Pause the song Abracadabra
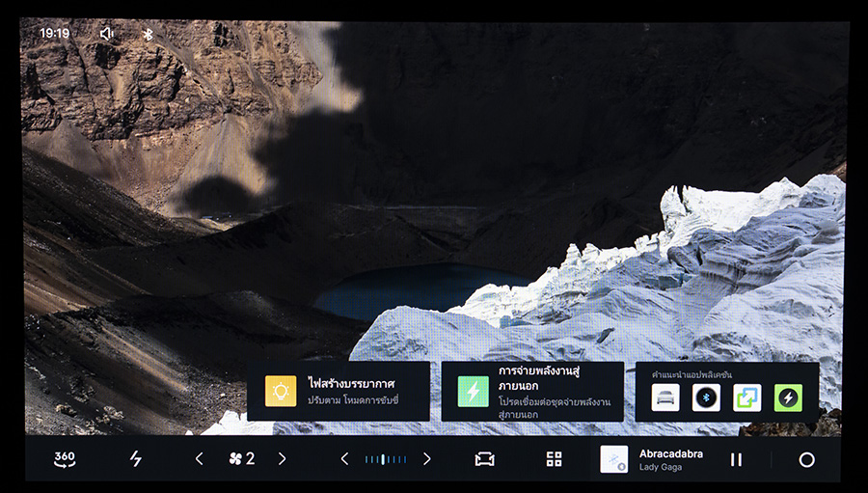Screen dimensions: 868x493 [x=736, y=460]
